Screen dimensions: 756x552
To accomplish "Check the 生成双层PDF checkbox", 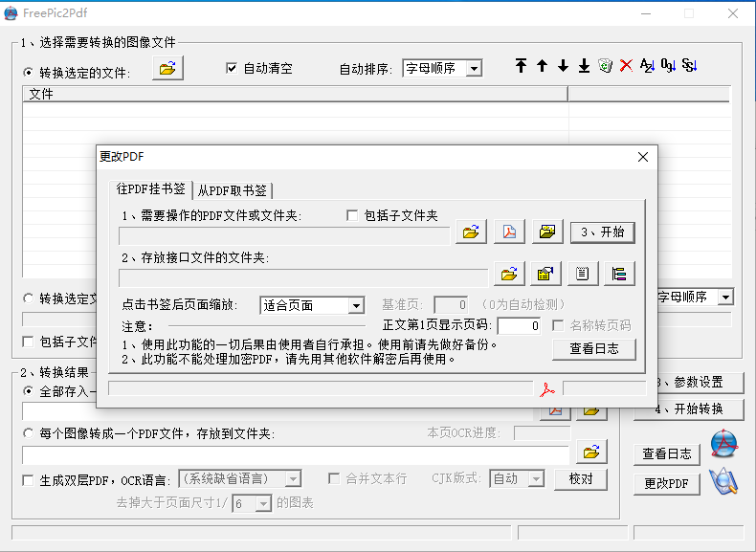I will (x=28, y=480).
